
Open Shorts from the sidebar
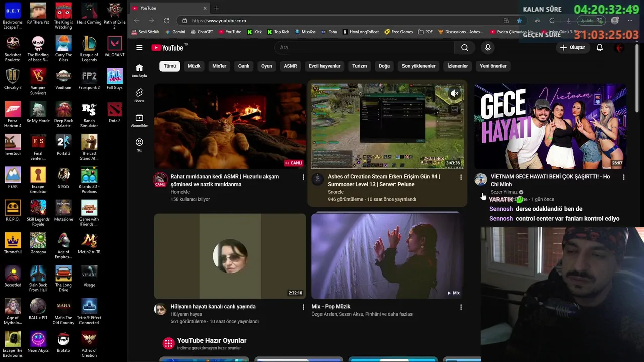coord(139,96)
